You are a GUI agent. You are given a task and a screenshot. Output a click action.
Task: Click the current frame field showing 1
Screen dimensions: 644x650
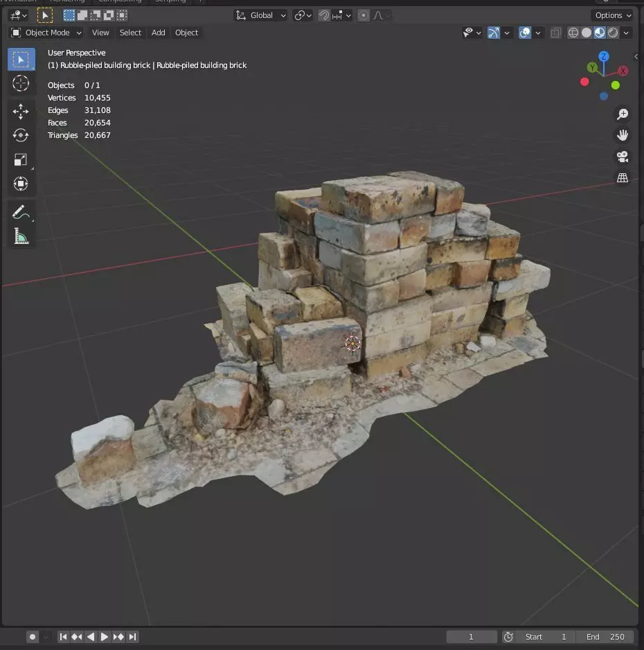472,637
